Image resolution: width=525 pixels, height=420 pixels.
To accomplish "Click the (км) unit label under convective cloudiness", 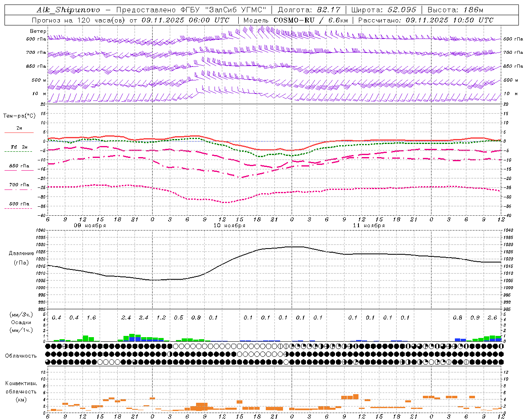I will click(x=21, y=399).
